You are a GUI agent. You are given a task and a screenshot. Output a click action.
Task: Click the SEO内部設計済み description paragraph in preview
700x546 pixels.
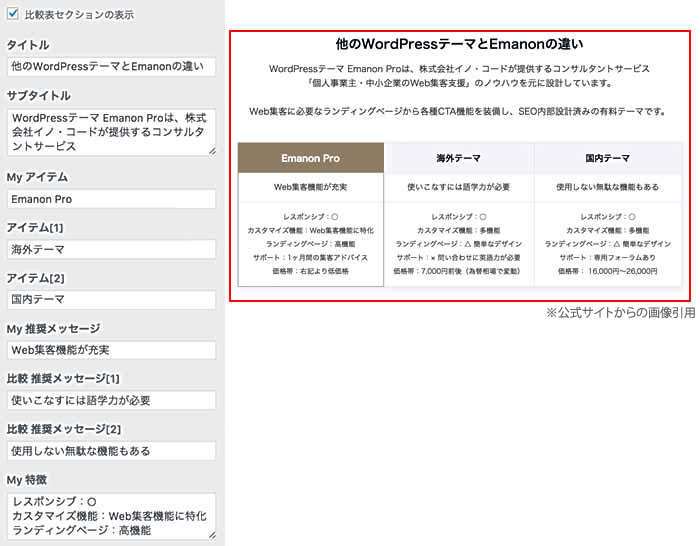[458, 112]
